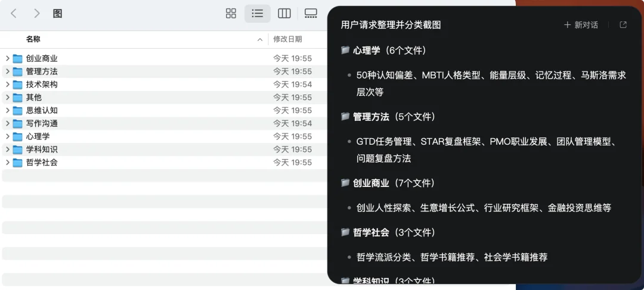Click the 其他 folder name

pos(33,98)
